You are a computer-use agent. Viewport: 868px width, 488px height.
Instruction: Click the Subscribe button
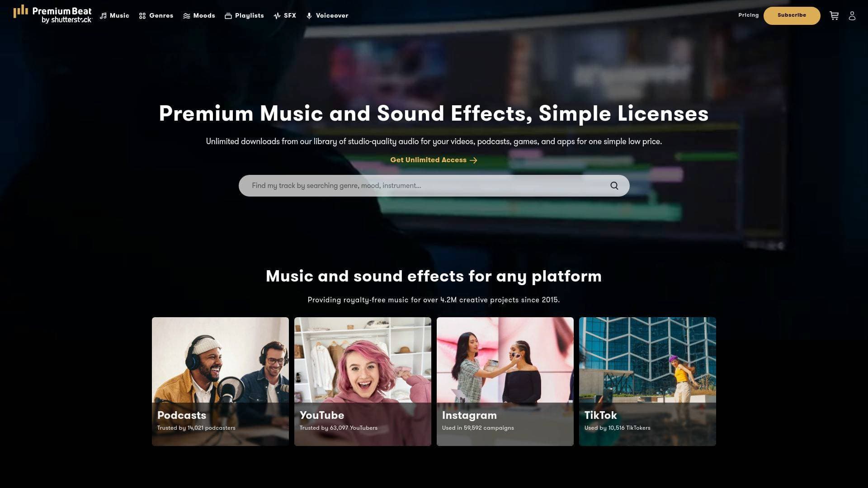(792, 15)
